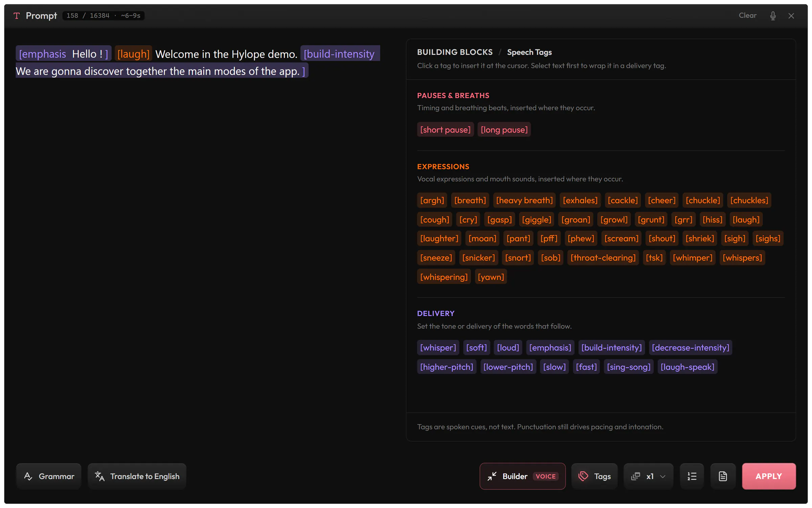Screen dimensions: 812x508
Task: Open the numbered list icon button
Action: (x=692, y=476)
